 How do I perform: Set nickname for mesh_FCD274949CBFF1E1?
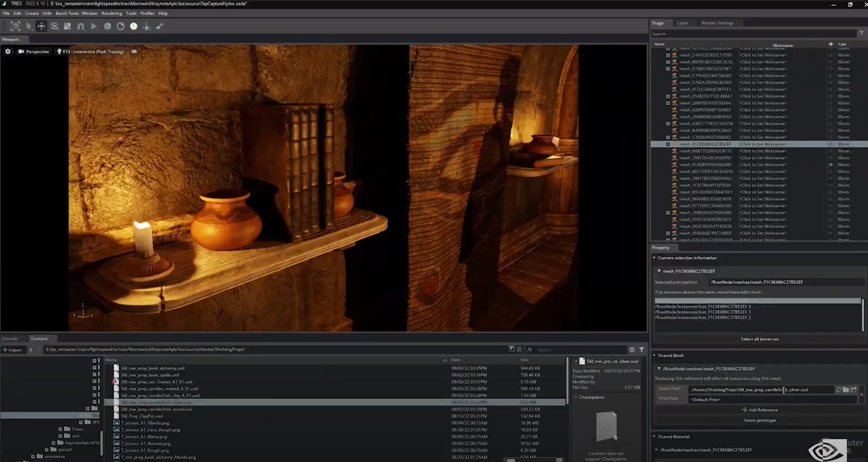[x=763, y=90]
